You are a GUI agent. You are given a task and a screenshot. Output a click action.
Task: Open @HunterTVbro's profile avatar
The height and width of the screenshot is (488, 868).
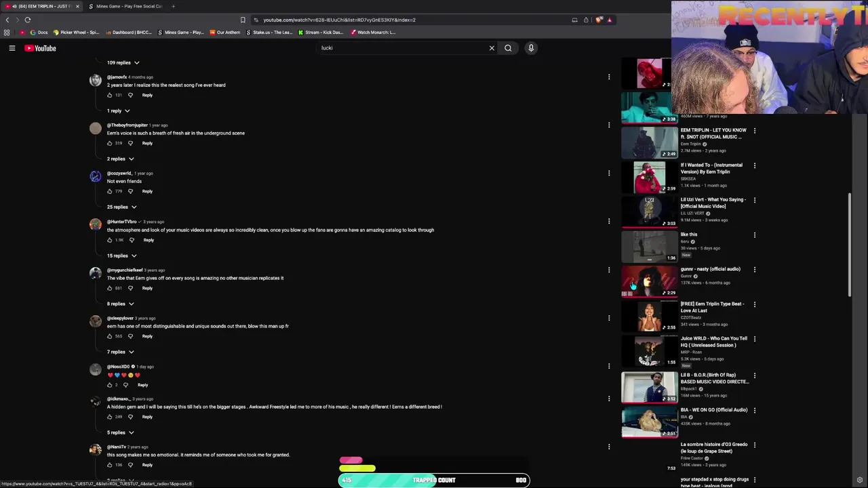(96, 224)
